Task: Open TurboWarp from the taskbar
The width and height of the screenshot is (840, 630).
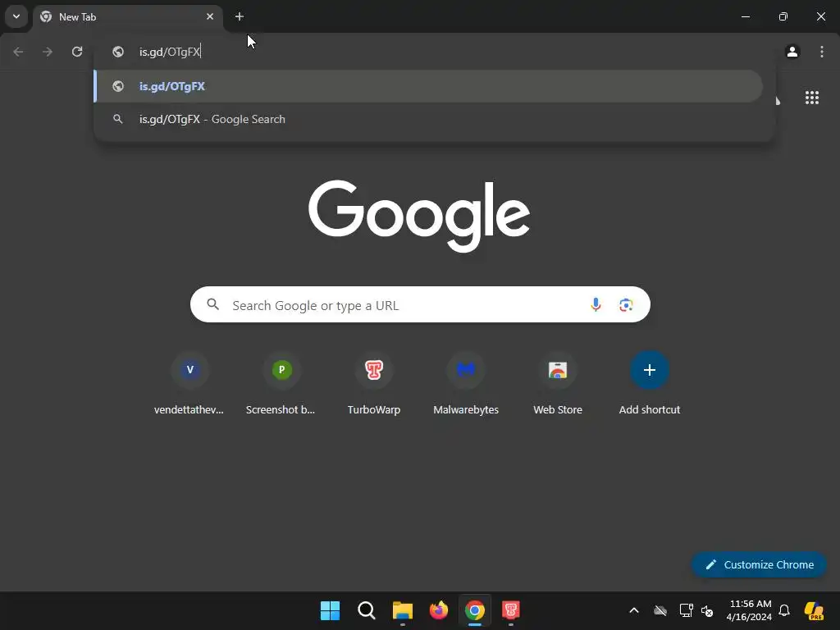Action: tap(511, 610)
